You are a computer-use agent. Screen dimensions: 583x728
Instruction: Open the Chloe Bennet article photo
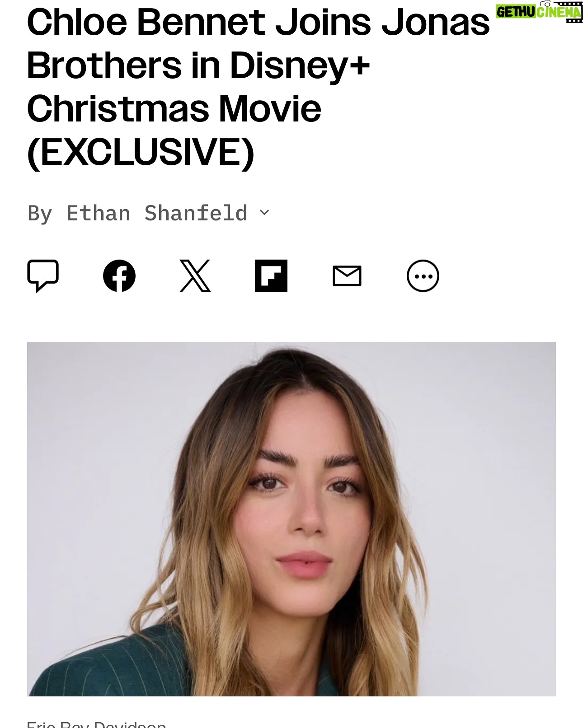[x=291, y=519]
